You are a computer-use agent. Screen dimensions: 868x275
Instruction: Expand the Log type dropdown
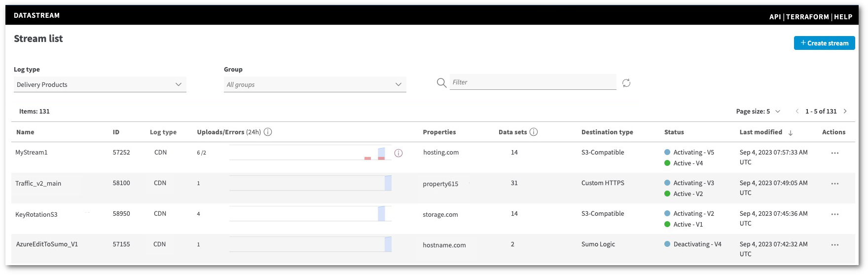100,84
